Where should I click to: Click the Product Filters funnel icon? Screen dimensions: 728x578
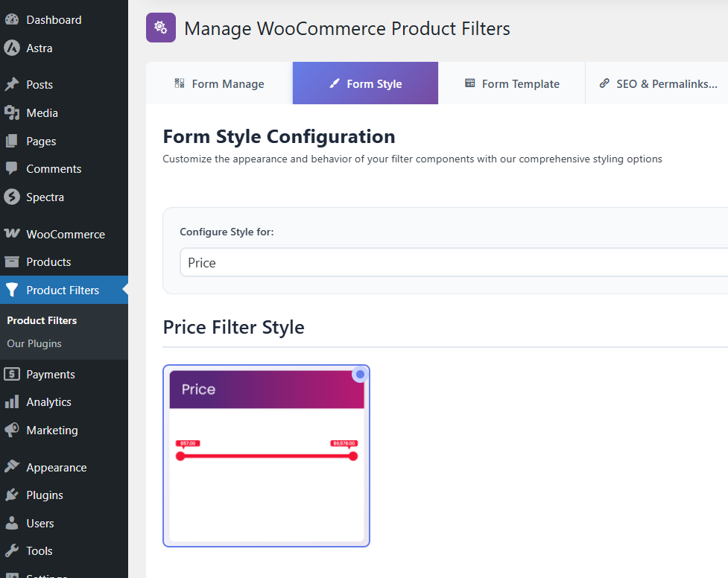pos(12,290)
